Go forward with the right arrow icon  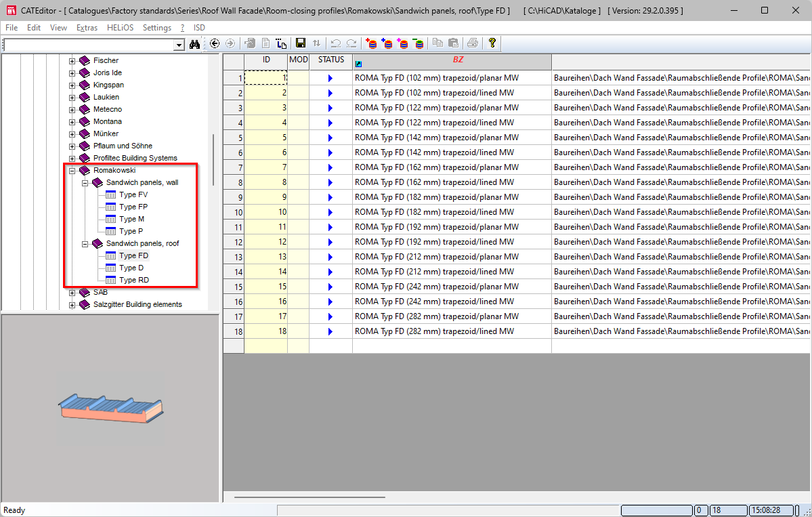230,43
